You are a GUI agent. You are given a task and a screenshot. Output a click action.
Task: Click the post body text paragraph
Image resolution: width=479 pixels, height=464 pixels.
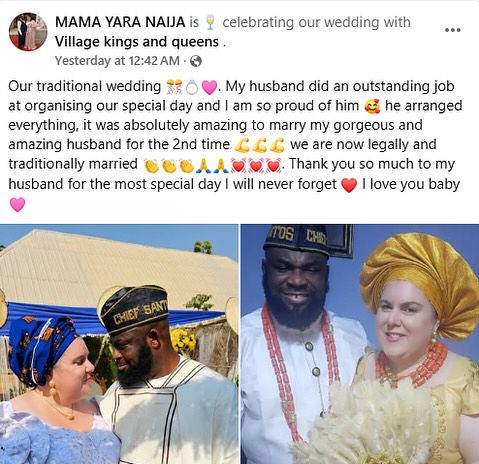tap(235, 145)
